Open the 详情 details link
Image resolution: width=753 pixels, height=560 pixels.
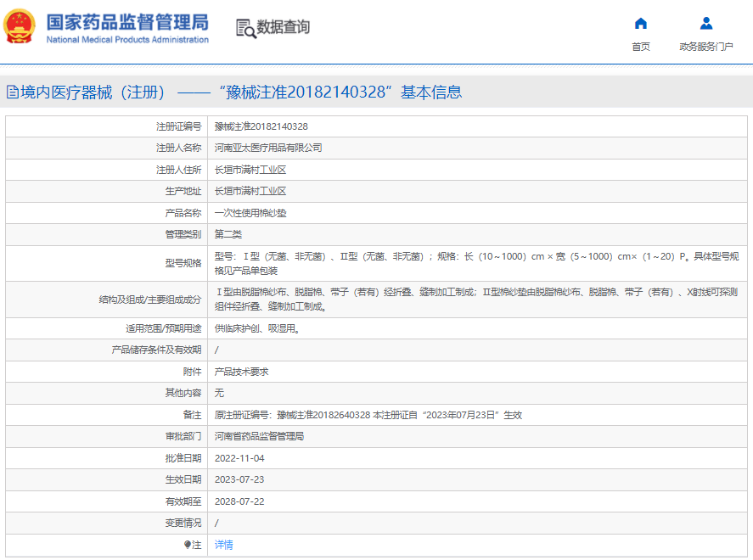point(224,545)
